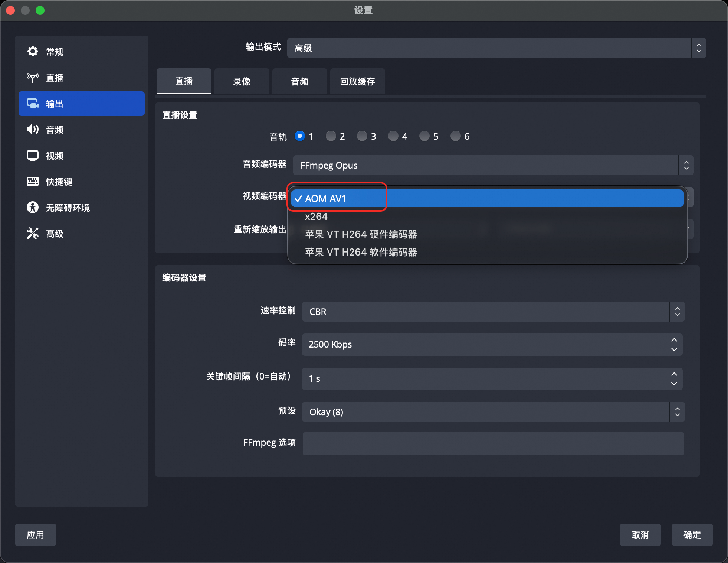Expand the 音频编码器 FFmpeg Opus dropdown
The image size is (728, 563).
493,165
